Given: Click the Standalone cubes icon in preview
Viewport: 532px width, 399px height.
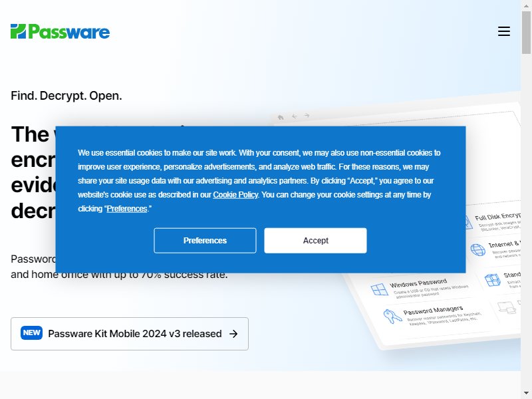Looking at the screenshot, I should tap(493, 280).
